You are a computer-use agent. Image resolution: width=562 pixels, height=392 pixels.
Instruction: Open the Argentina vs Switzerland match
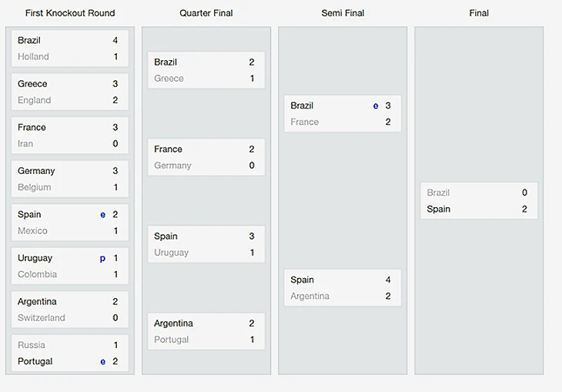[69, 310]
